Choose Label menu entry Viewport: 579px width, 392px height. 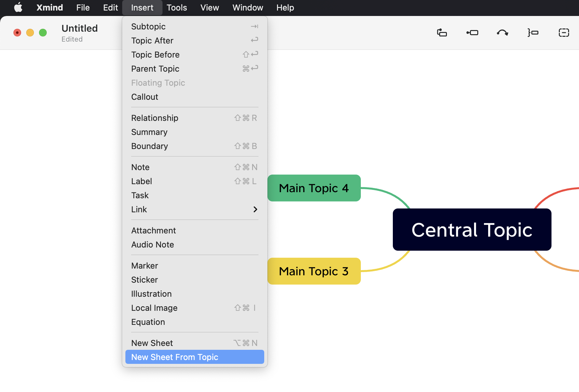point(195,181)
